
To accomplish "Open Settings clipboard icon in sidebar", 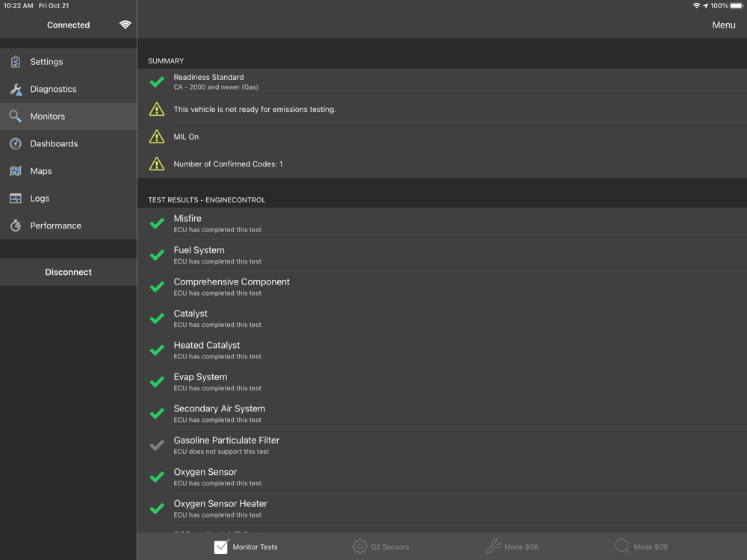I will click(x=15, y=61).
